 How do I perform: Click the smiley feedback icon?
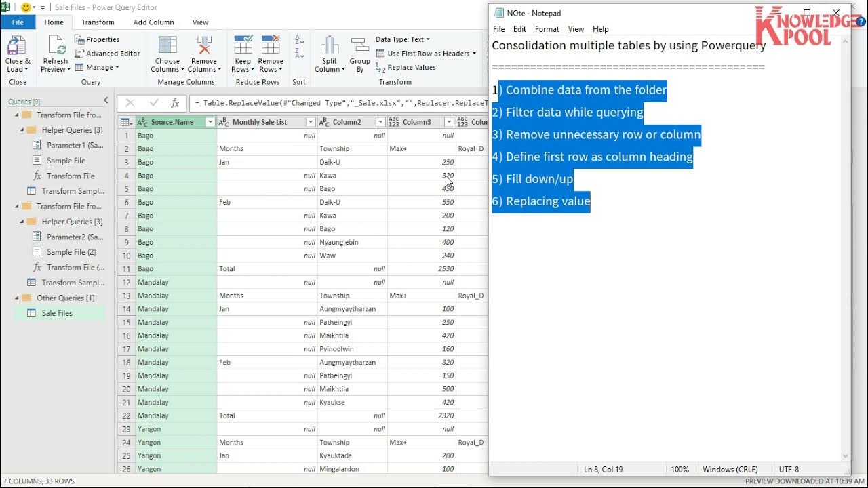click(x=27, y=7)
